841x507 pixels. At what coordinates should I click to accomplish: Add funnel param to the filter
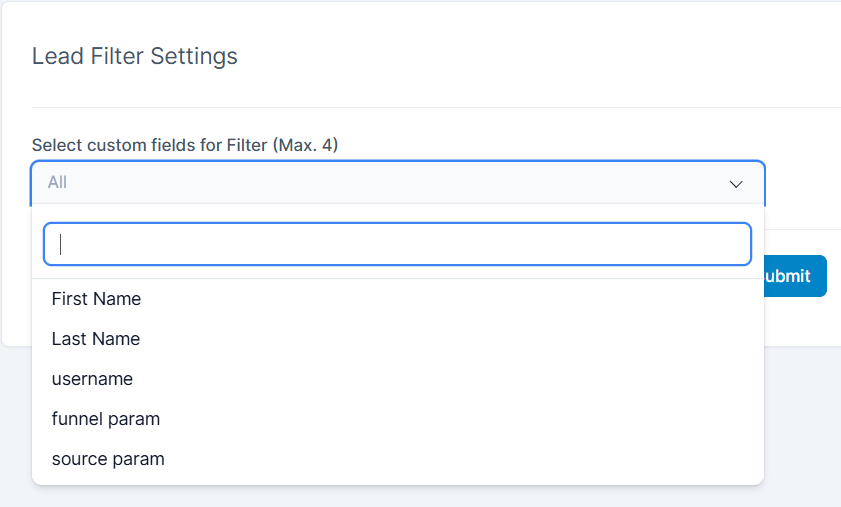pyautogui.click(x=106, y=419)
